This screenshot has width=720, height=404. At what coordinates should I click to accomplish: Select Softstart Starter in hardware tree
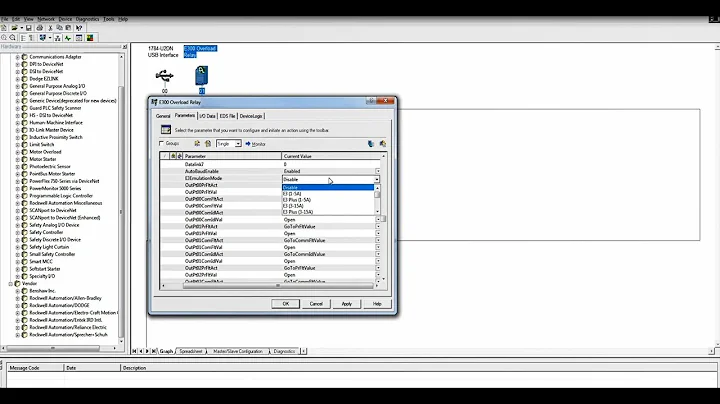tap(45, 269)
